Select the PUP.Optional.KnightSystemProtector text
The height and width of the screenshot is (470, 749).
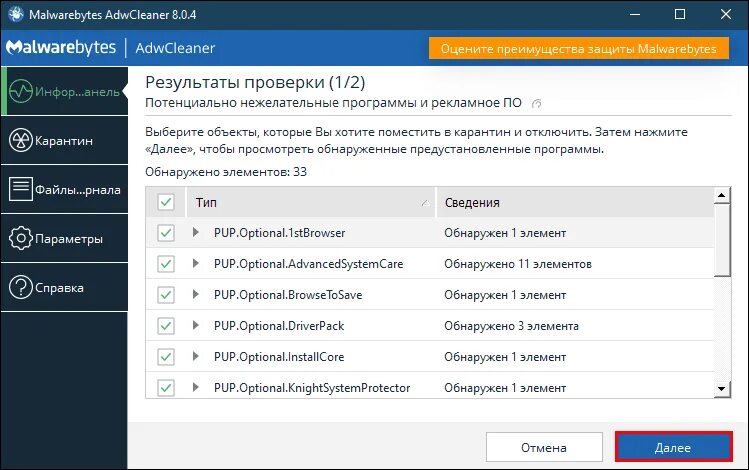tap(312, 388)
